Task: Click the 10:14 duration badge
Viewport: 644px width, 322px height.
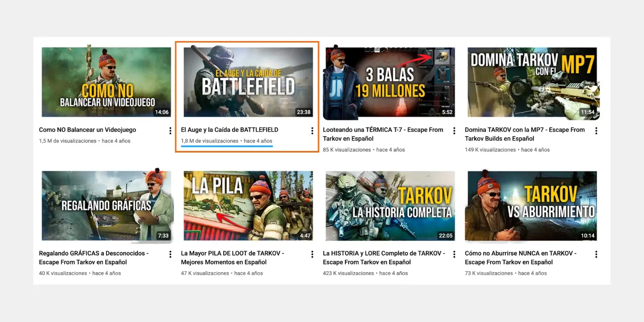Action: (588, 235)
